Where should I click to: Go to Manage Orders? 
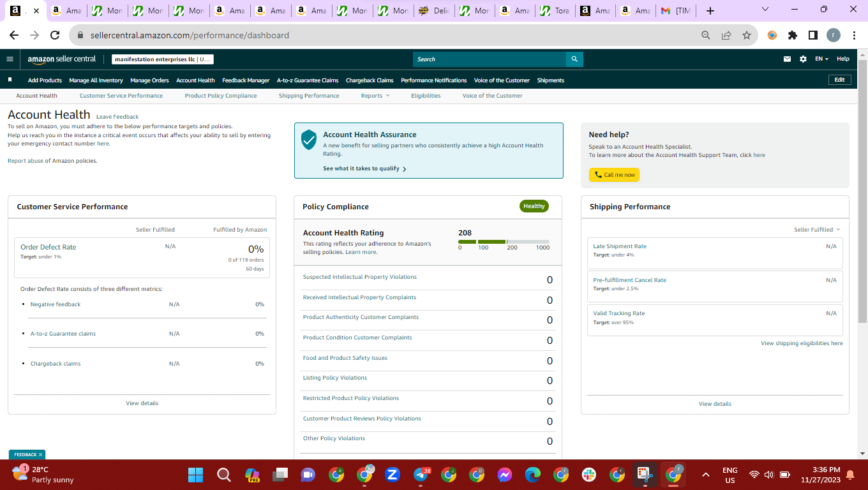click(x=149, y=80)
